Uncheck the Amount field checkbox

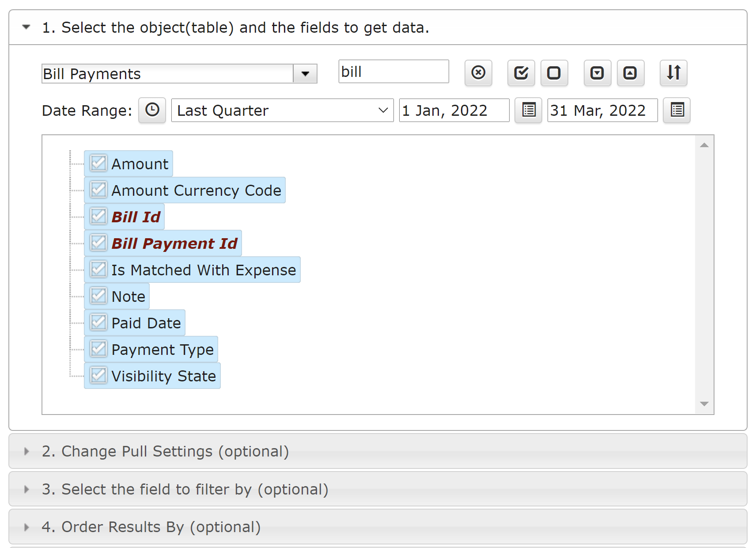click(x=98, y=164)
